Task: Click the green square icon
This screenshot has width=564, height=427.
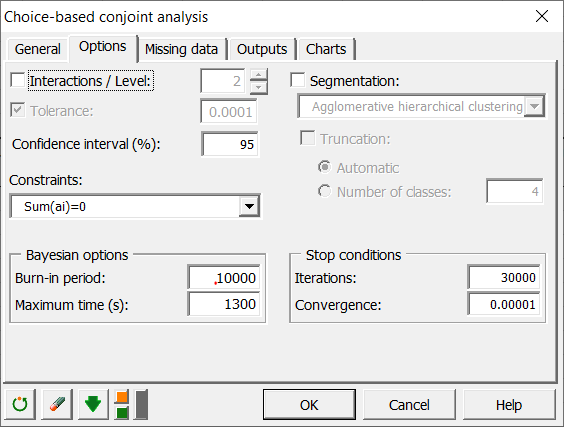Action: click(122, 413)
